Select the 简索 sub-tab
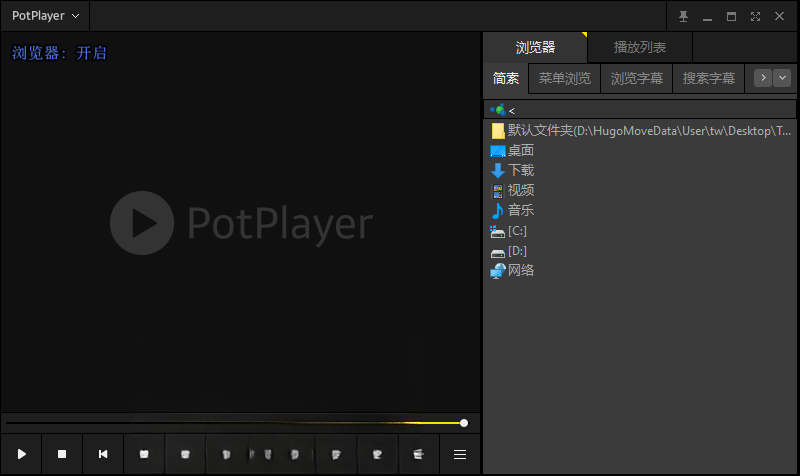This screenshot has width=800, height=476. [x=506, y=78]
